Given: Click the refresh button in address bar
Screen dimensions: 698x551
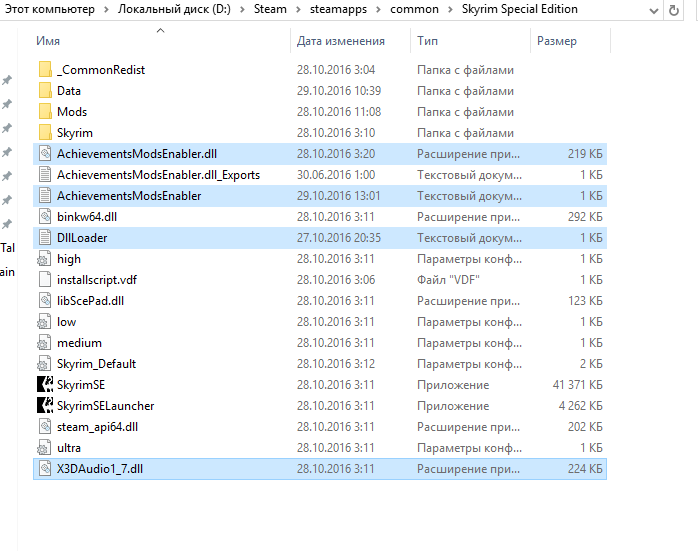Looking at the screenshot, I should click(674, 10).
